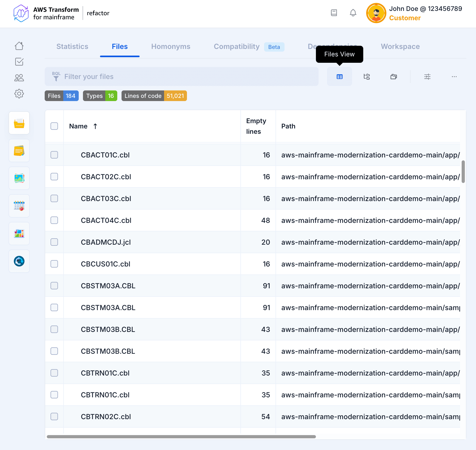476x450 pixels.
Task: Open the tasks checklist icon in sidebar
Action: point(19,62)
